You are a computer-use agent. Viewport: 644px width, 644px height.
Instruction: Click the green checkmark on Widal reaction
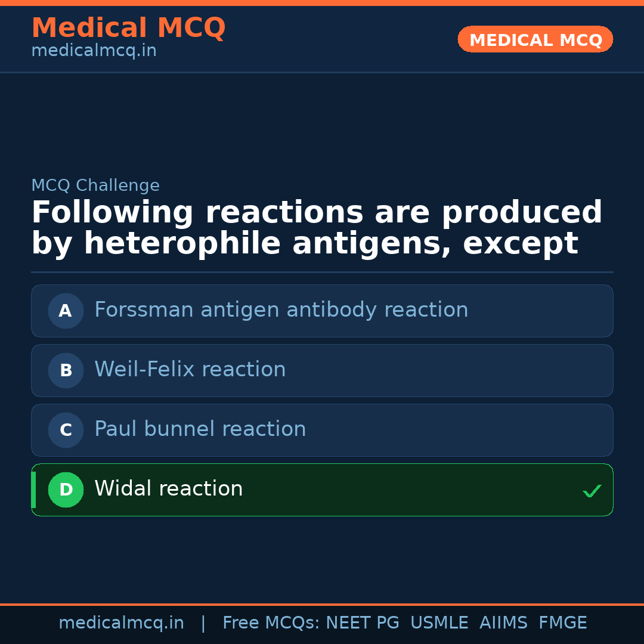click(592, 491)
